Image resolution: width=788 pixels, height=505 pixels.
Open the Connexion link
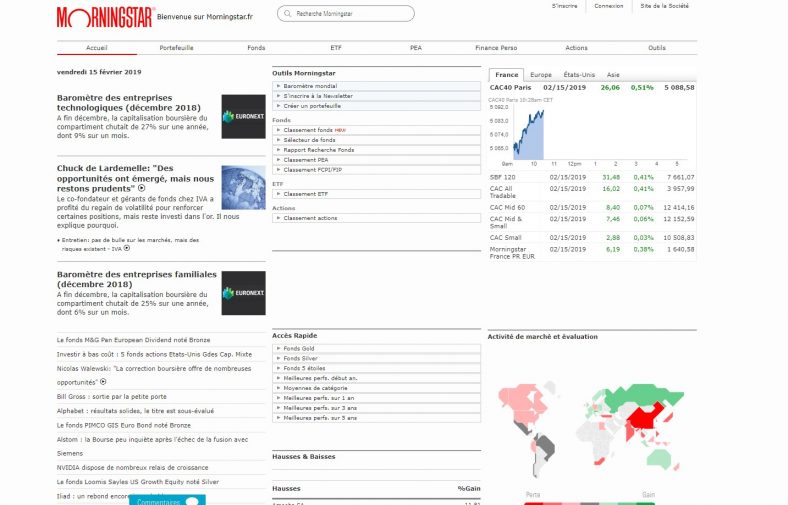[609, 6]
